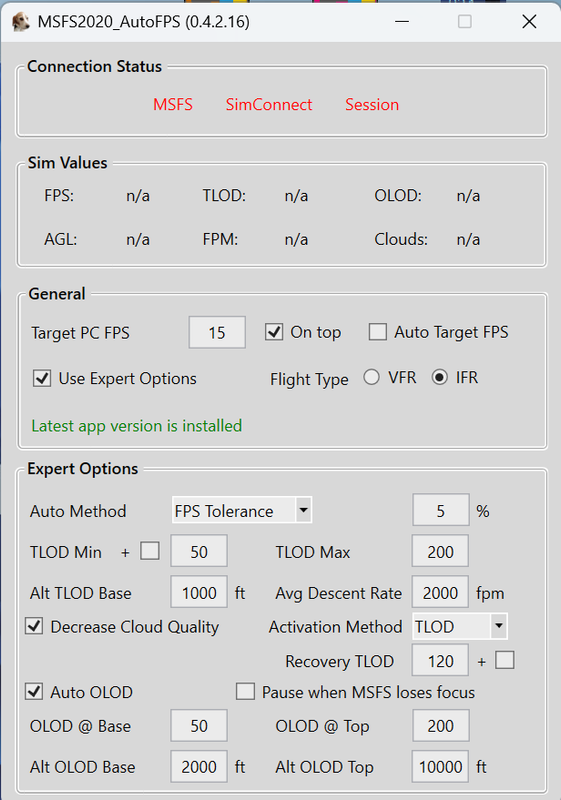Click the SimConnect status text

click(x=269, y=105)
